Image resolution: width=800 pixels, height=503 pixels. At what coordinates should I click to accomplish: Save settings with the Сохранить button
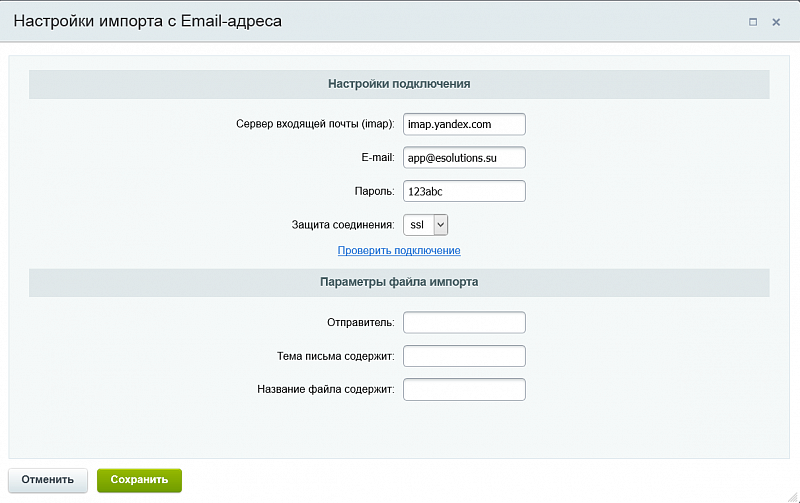[x=139, y=480]
